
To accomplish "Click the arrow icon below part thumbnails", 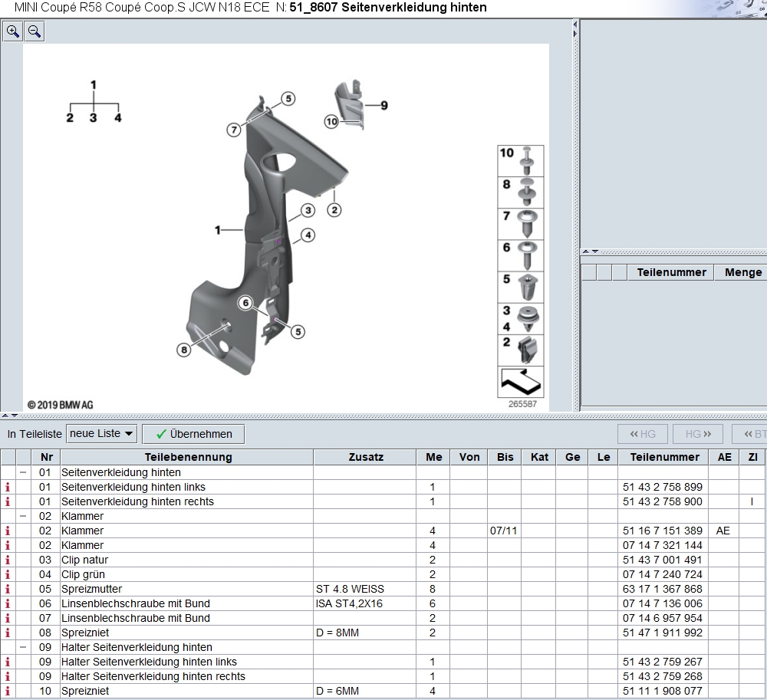I will click(x=520, y=381).
